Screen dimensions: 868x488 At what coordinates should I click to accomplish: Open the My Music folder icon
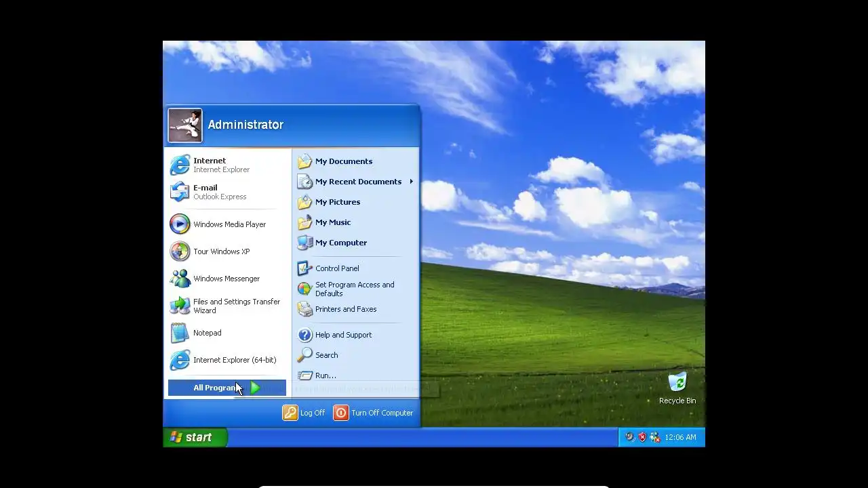(x=304, y=222)
